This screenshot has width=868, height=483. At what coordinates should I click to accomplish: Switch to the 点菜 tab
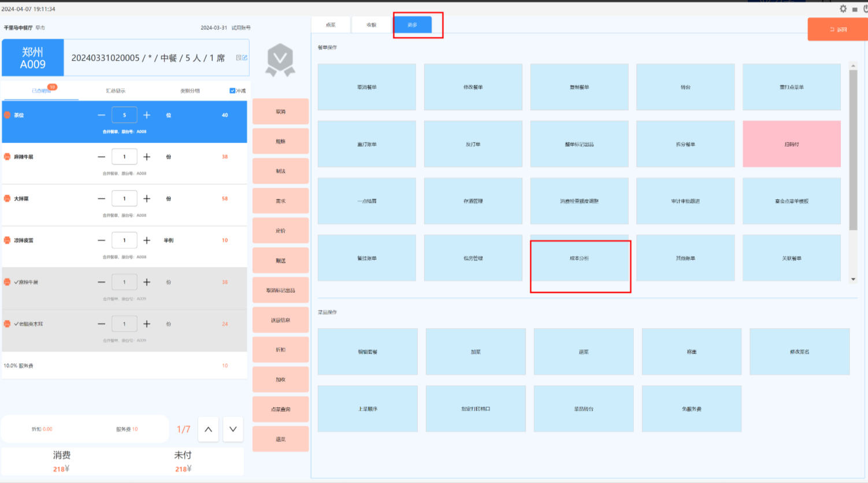click(331, 25)
